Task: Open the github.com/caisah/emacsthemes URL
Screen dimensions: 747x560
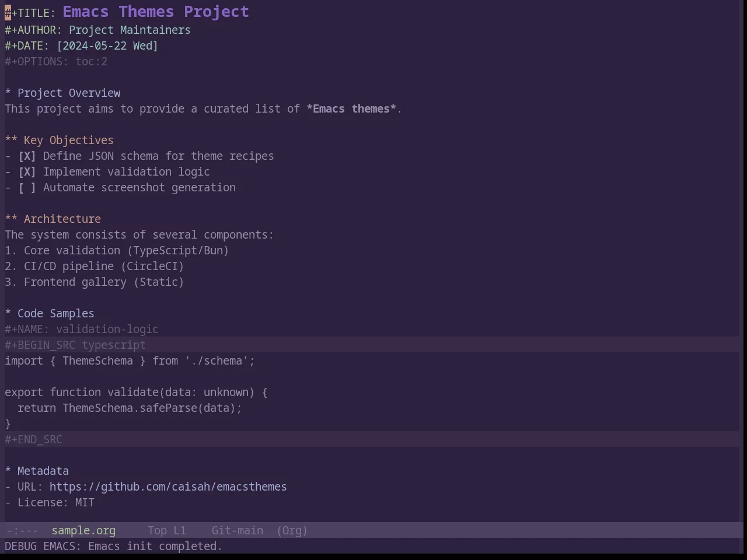Action: click(x=168, y=487)
